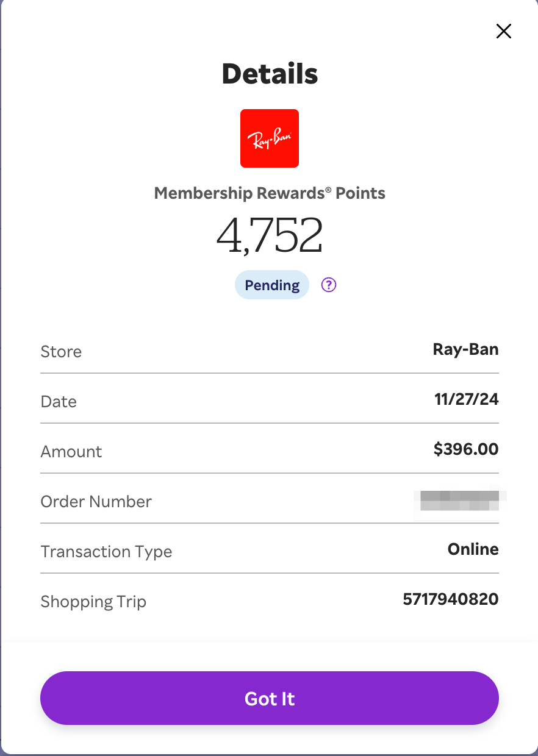Click the blurred order number value
The width and height of the screenshot is (538, 756).
(x=460, y=501)
